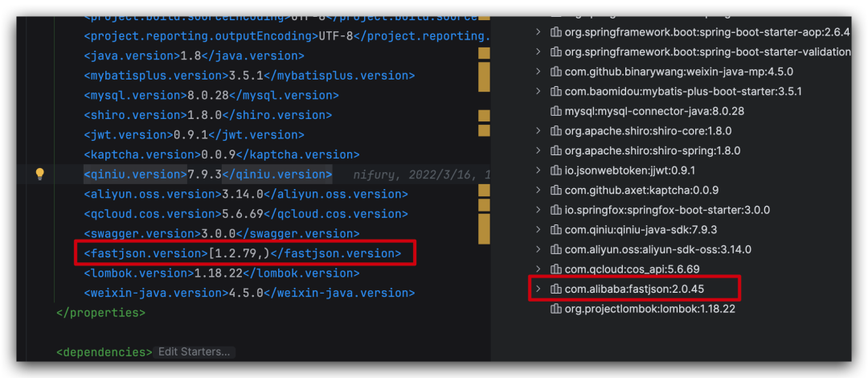Expand the shiro-core:1.8.0 dependency
Image resolution: width=868 pixels, height=378 pixels.
pyautogui.click(x=538, y=131)
